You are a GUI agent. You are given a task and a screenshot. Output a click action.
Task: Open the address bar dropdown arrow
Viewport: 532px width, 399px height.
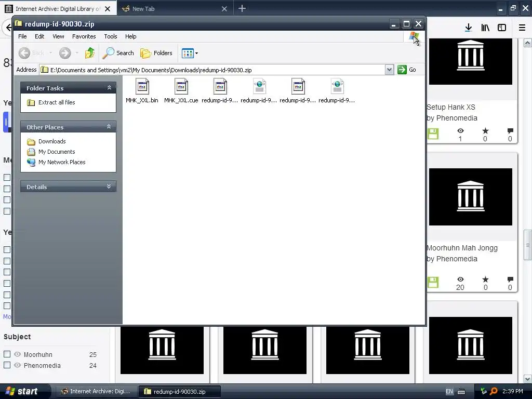click(x=389, y=70)
